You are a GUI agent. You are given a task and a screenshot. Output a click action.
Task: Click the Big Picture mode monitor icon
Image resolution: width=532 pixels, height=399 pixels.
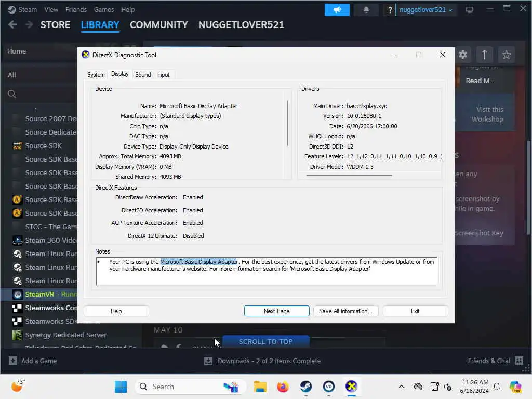(x=470, y=10)
